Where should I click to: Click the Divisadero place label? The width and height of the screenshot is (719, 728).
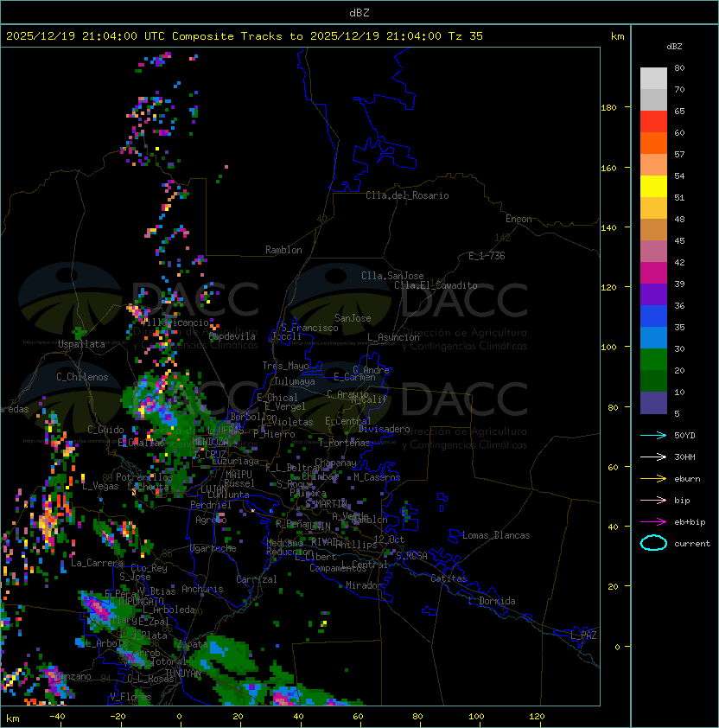click(x=385, y=429)
